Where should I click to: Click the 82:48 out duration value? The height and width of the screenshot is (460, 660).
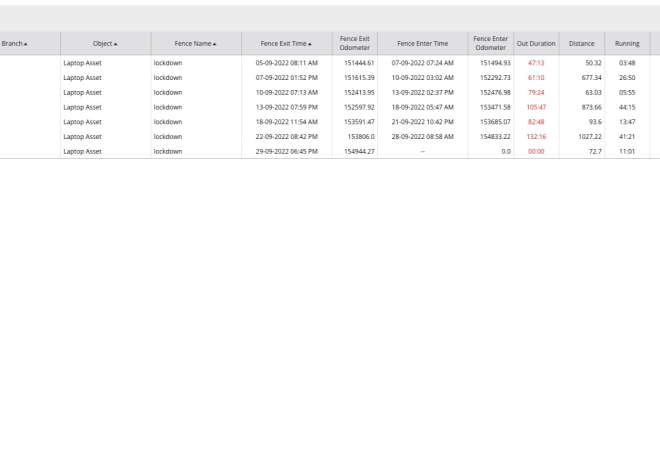click(x=536, y=122)
